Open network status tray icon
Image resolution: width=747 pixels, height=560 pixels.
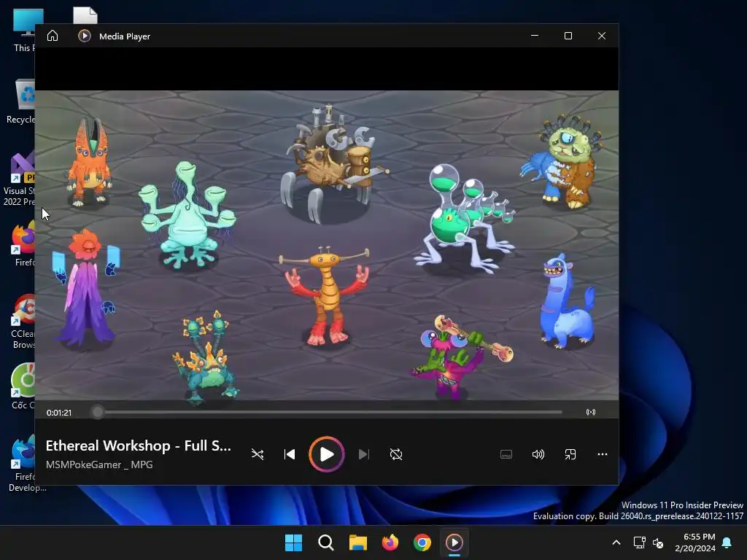point(639,542)
